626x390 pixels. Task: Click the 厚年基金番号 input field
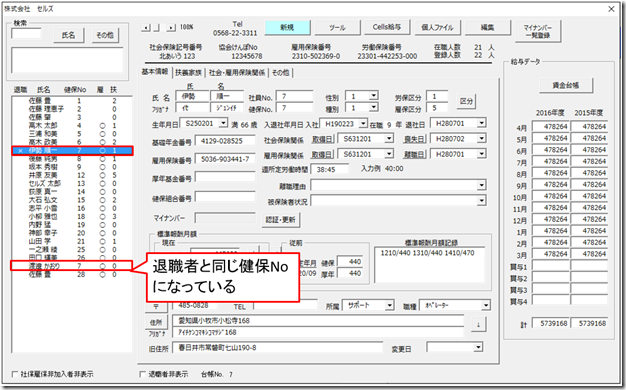coord(225,176)
